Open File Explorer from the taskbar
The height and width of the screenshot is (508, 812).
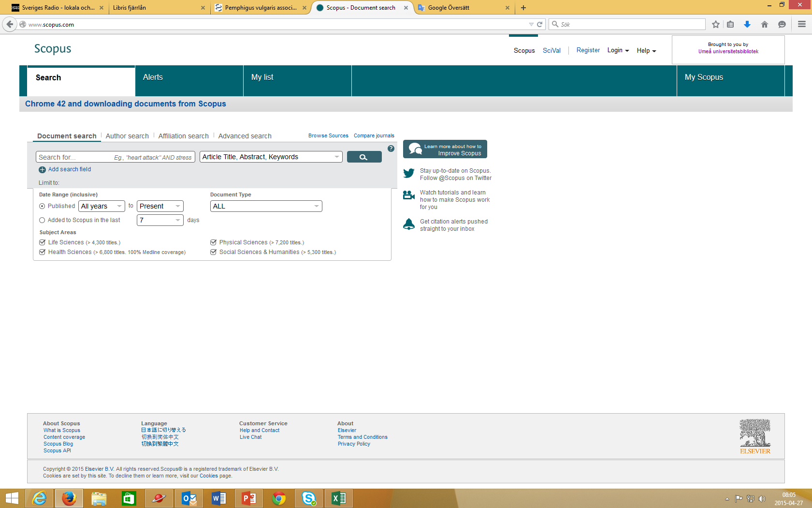point(99,498)
